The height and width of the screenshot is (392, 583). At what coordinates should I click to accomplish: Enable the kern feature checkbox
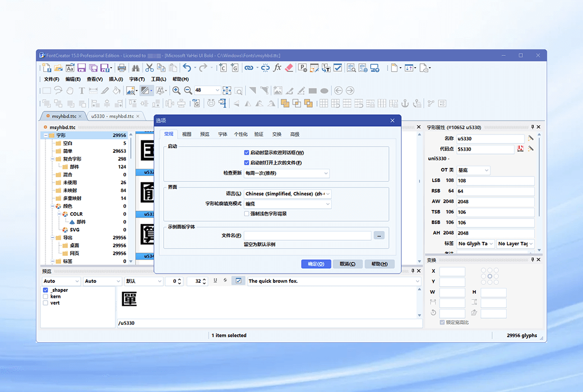(x=45, y=296)
